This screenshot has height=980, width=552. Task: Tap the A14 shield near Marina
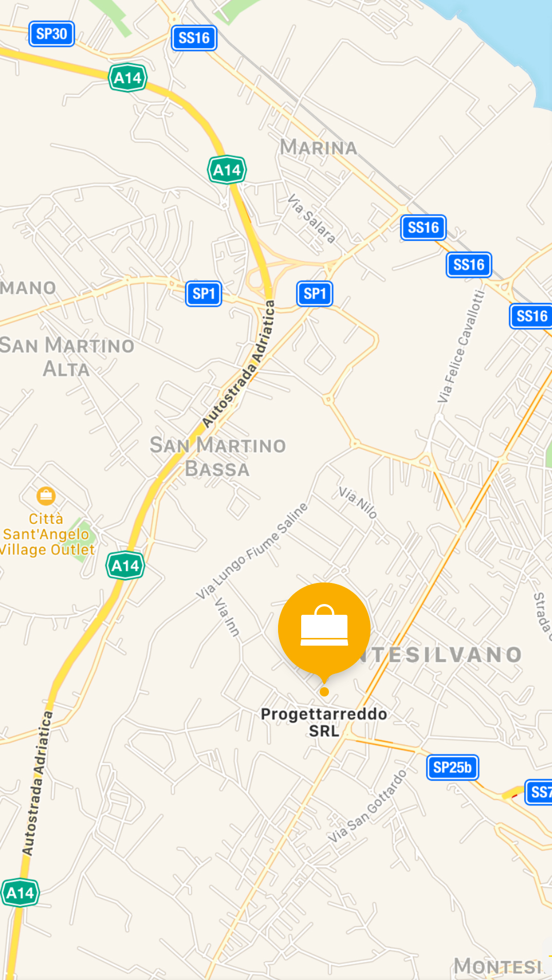(227, 170)
